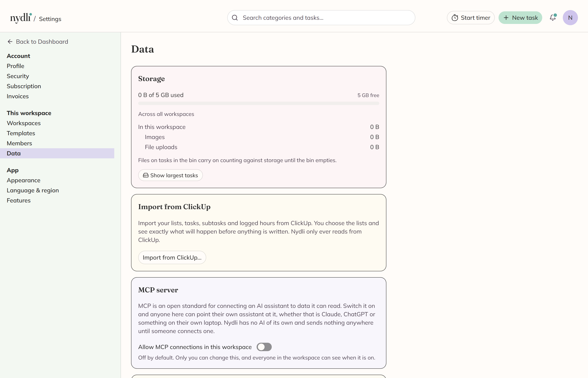Viewport: 588px width, 378px height.
Task: Click Show largest tasks button
Action: tap(170, 175)
